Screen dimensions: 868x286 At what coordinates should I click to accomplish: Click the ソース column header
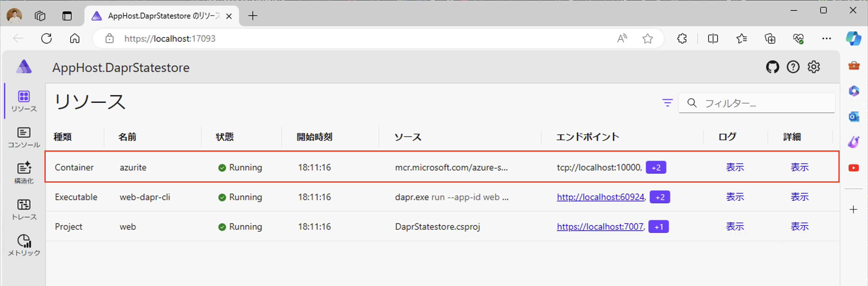(x=408, y=137)
